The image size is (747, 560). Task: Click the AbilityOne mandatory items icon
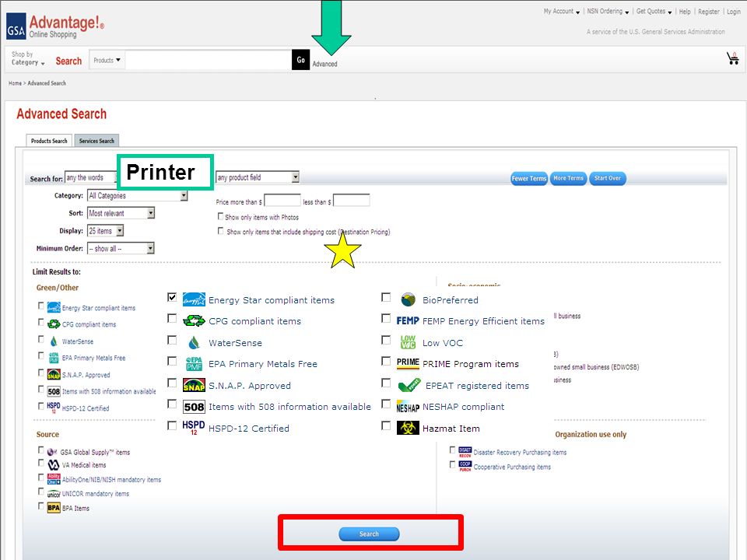(54, 479)
